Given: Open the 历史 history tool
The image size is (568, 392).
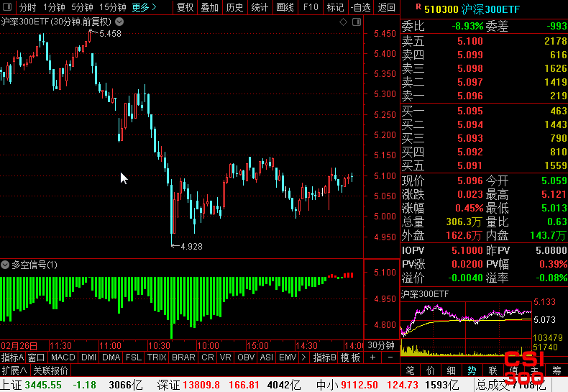Looking at the screenshot, I should 234,7.
